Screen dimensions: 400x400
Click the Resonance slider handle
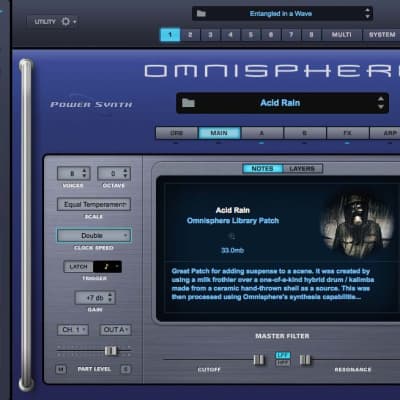coord(305,360)
